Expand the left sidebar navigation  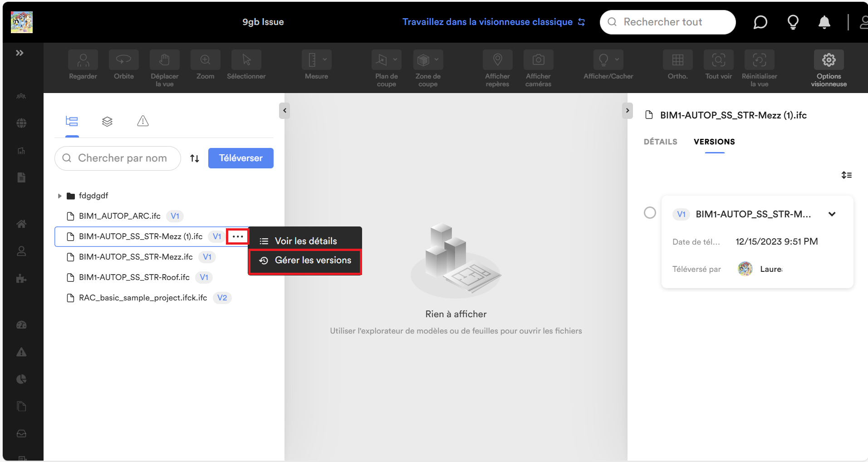pyautogui.click(x=20, y=53)
